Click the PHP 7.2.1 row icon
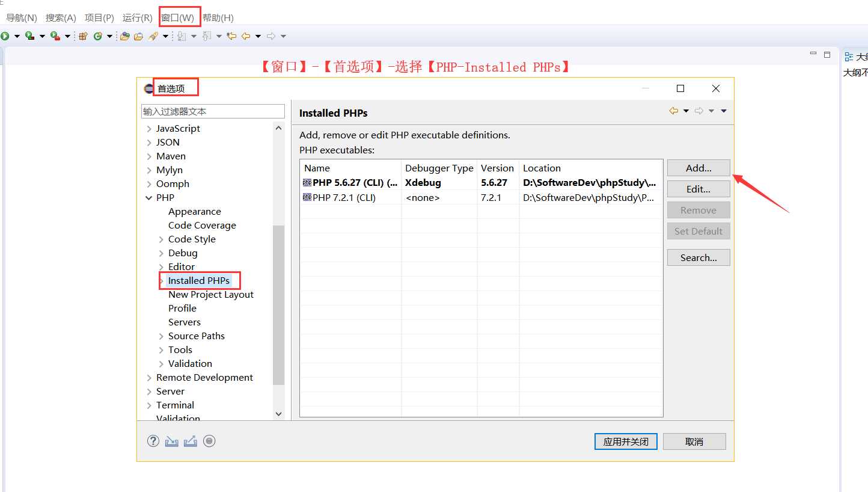 (x=307, y=197)
